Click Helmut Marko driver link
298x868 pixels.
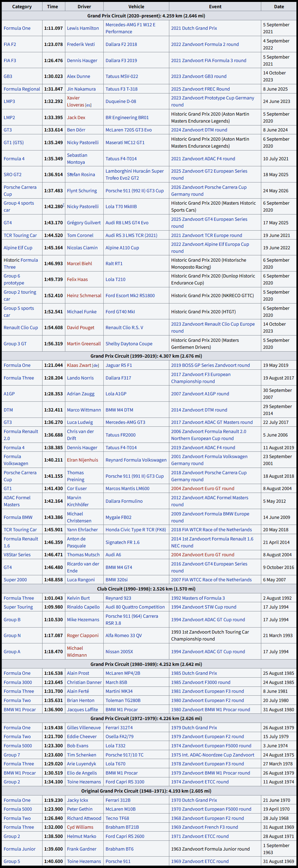point(81,836)
